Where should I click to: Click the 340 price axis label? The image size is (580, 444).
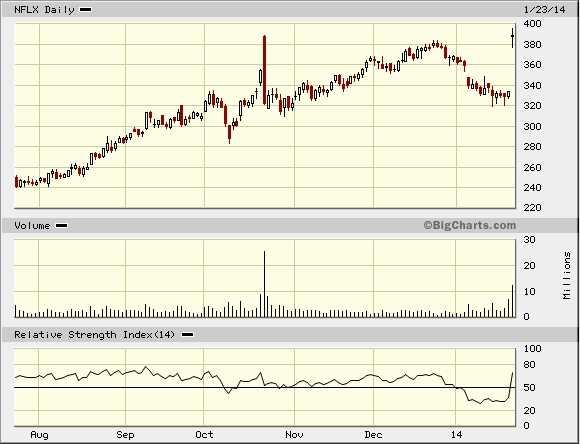point(532,85)
